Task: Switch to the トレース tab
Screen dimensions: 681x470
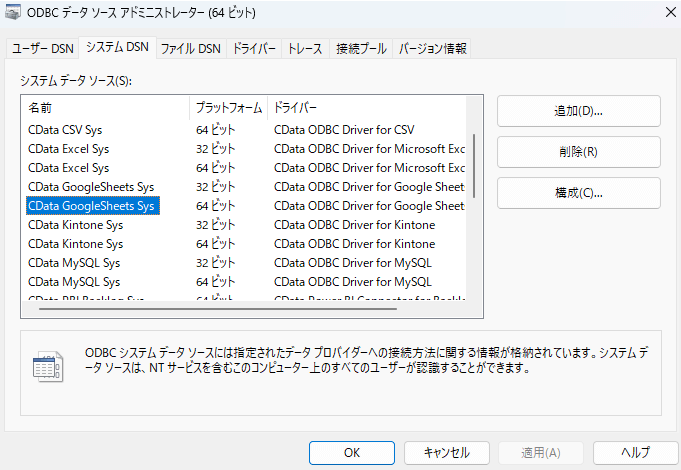Action: click(x=305, y=48)
